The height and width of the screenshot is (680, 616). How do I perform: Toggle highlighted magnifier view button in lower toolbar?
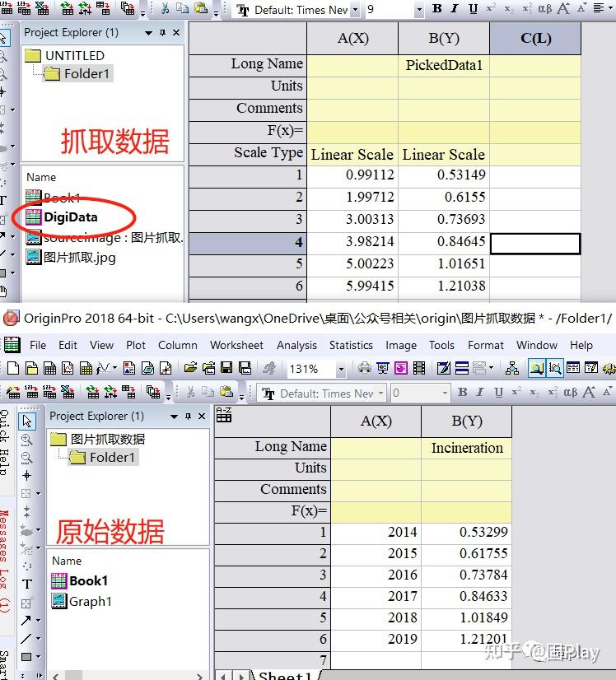coord(537,368)
